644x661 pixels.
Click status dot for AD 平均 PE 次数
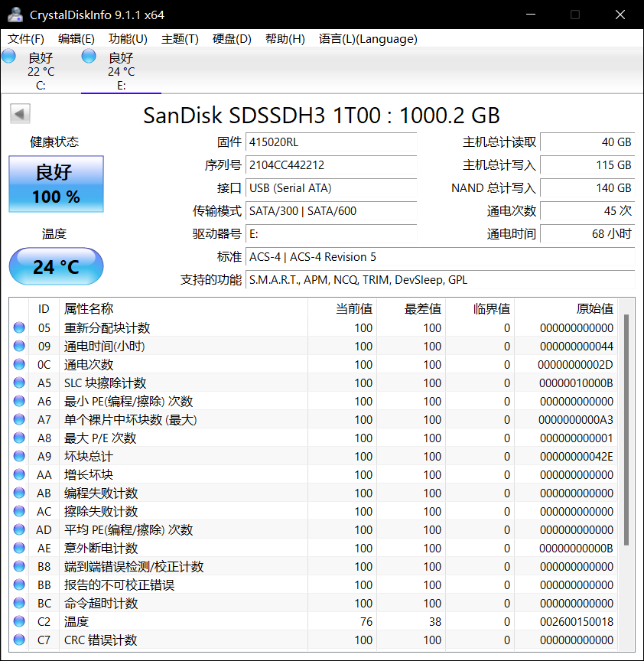pyautogui.click(x=19, y=529)
